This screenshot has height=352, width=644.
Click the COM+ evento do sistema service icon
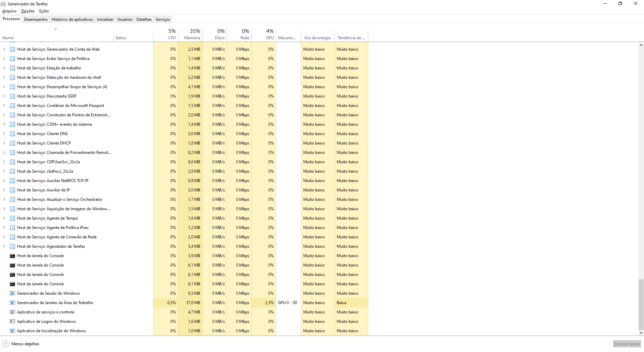click(12, 124)
